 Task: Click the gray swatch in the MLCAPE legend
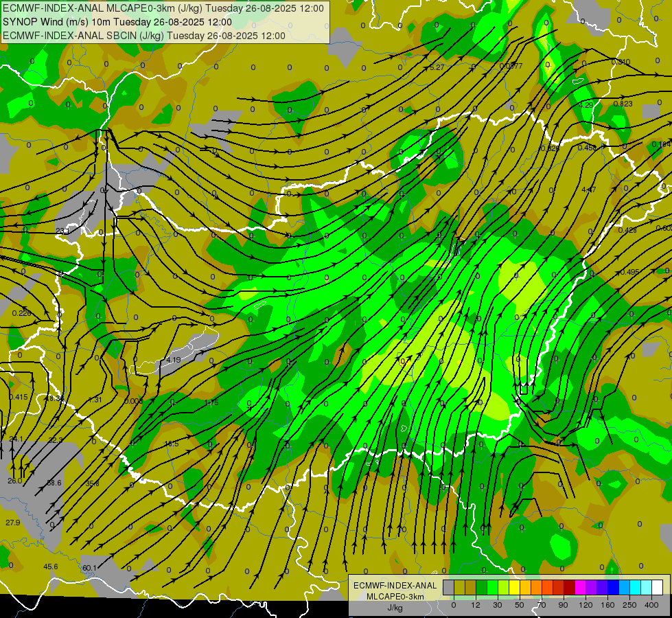point(449,587)
